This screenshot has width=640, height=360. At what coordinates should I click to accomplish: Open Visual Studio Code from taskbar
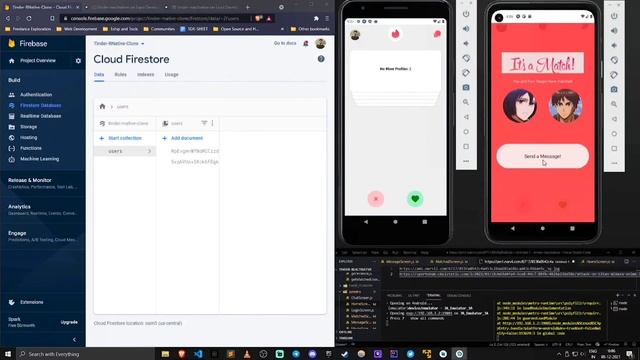point(198,354)
